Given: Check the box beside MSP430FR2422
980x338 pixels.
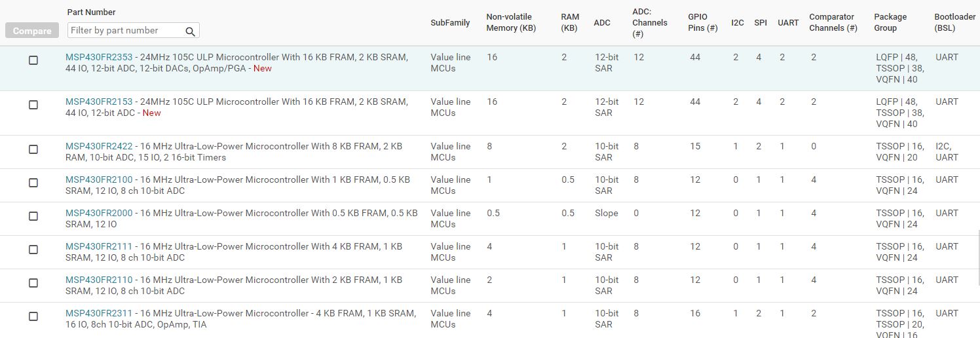Looking at the screenshot, I should click(33, 149).
